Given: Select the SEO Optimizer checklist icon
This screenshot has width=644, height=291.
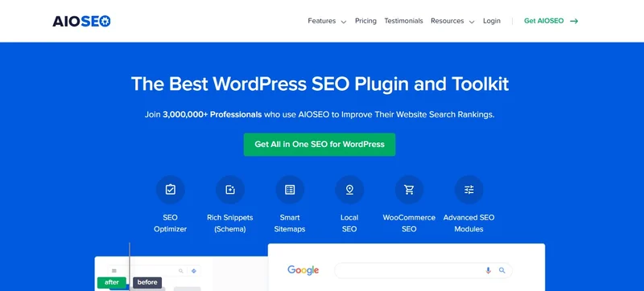Looking at the screenshot, I should click(170, 190).
